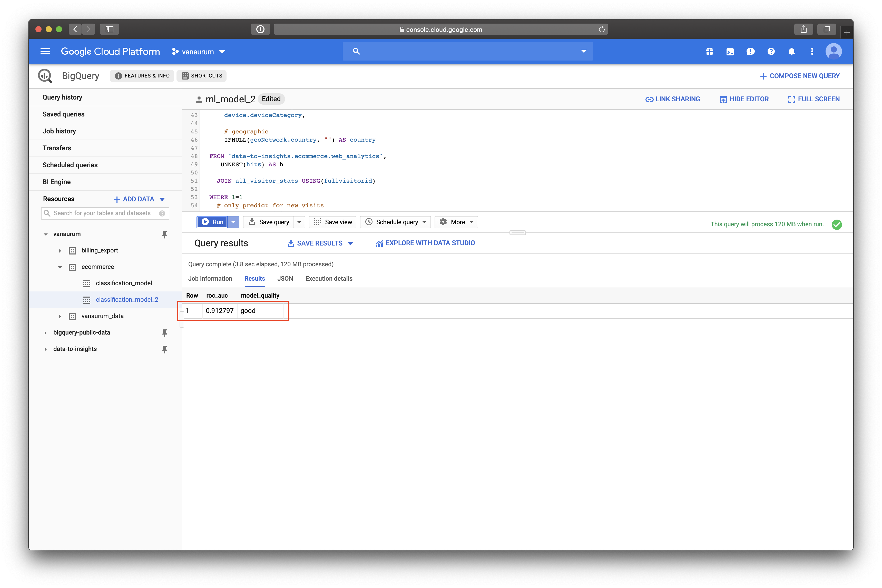
Task: Open Transfers in sidebar
Action: [105, 148]
